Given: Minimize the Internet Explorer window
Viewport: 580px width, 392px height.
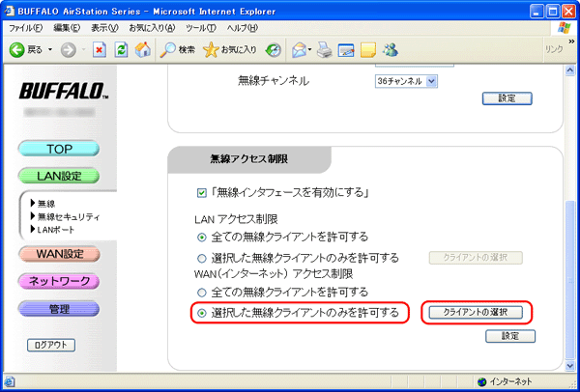Looking at the screenshot, I should [536, 12].
